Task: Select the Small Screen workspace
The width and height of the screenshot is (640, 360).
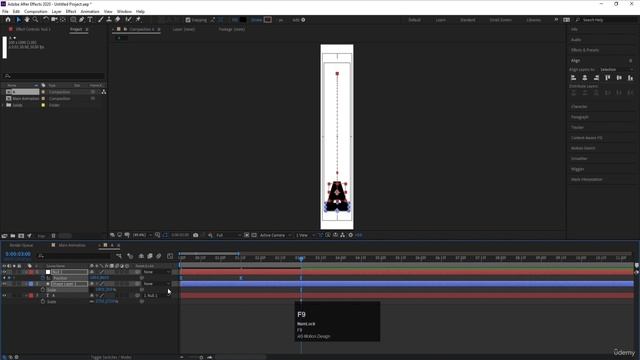Action: [500, 20]
